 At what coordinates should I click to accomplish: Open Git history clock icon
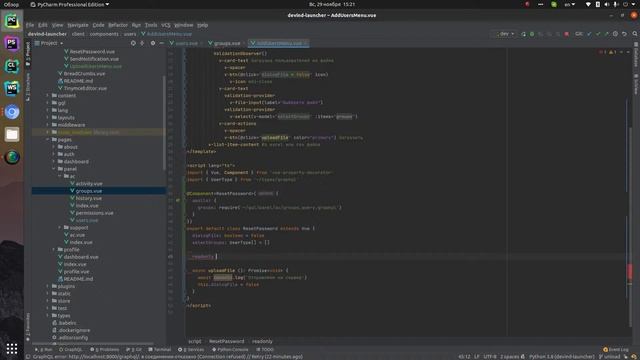coord(615,34)
